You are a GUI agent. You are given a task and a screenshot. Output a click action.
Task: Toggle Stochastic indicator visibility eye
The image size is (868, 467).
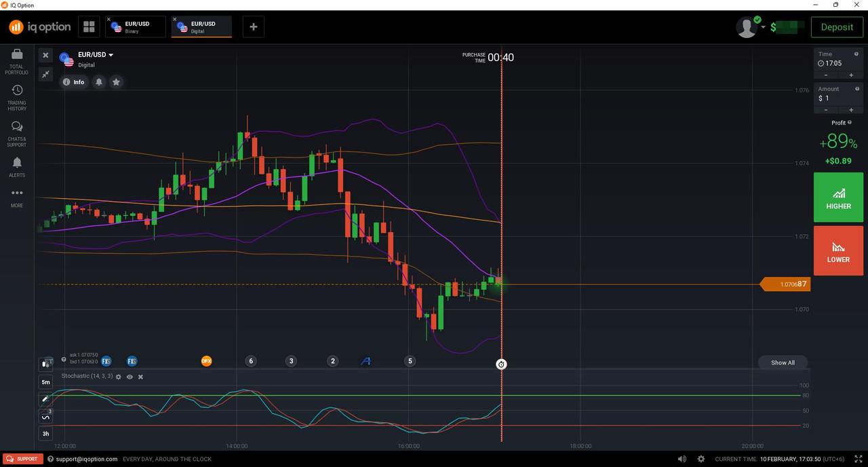(130, 377)
